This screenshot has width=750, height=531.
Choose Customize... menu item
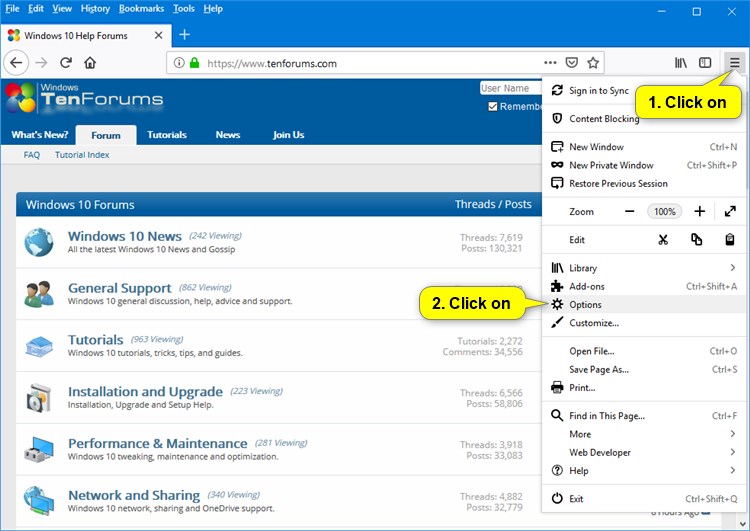point(644,323)
